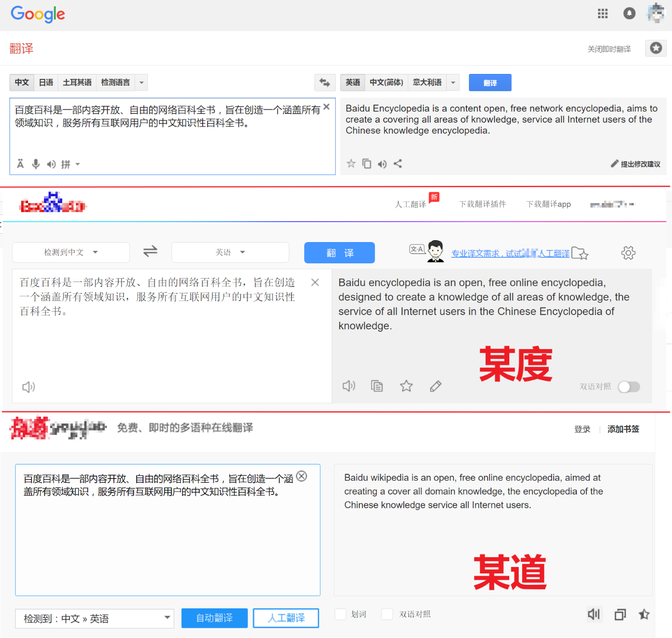Click 专业译文需求 human translation link
Screen dimensions: 672x638
point(510,253)
